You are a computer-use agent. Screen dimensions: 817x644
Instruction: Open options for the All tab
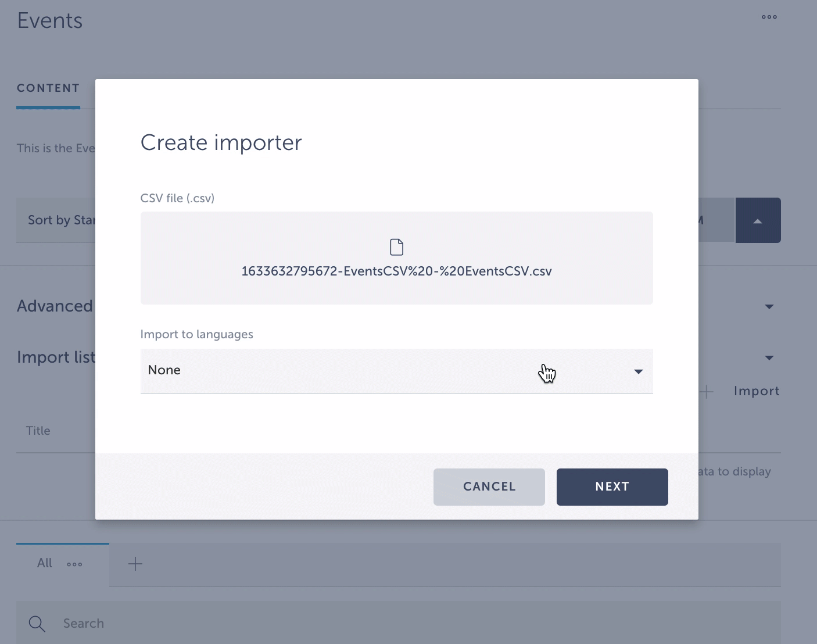74,564
